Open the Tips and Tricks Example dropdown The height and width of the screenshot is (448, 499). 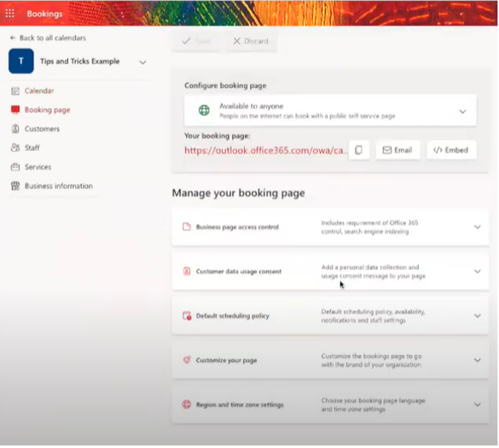142,62
